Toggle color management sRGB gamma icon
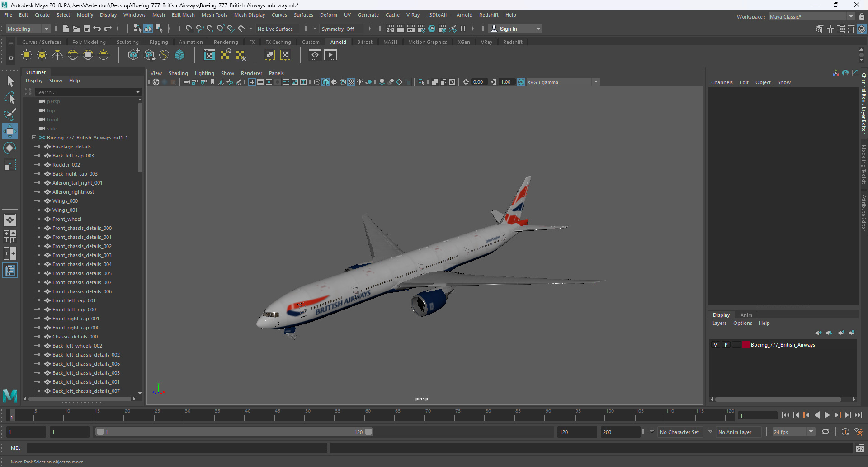 click(521, 82)
